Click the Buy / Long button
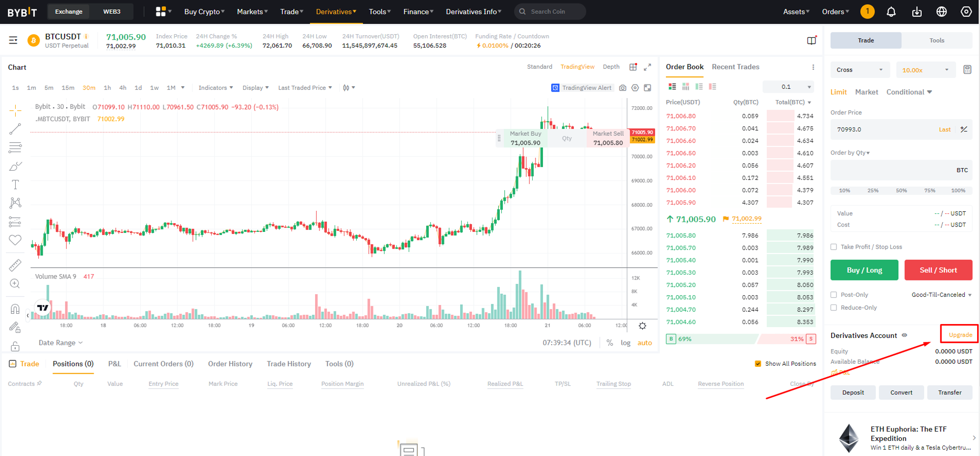This screenshot has width=980, height=456. tap(864, 270)
